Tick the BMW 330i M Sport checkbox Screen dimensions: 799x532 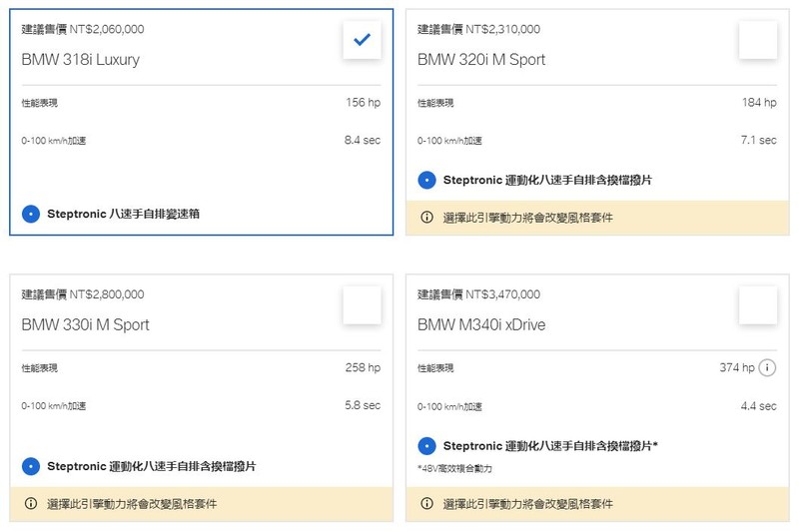click(x=362, y=305)
